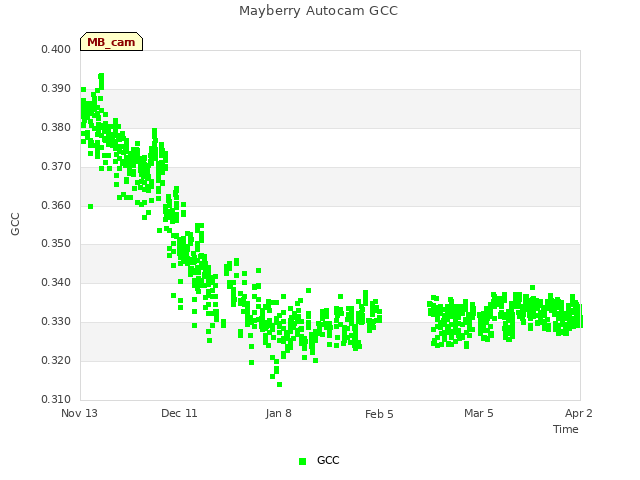
Task: Click the 0.400 y-axis value
Action: pyautogui.click(x=56, y=49)
